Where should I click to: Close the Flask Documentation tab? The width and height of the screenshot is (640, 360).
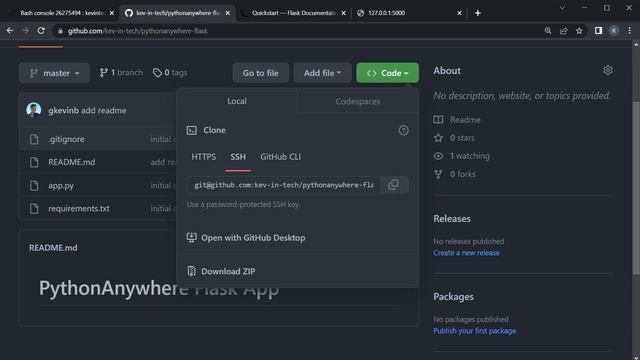click(x=343, y=13)
